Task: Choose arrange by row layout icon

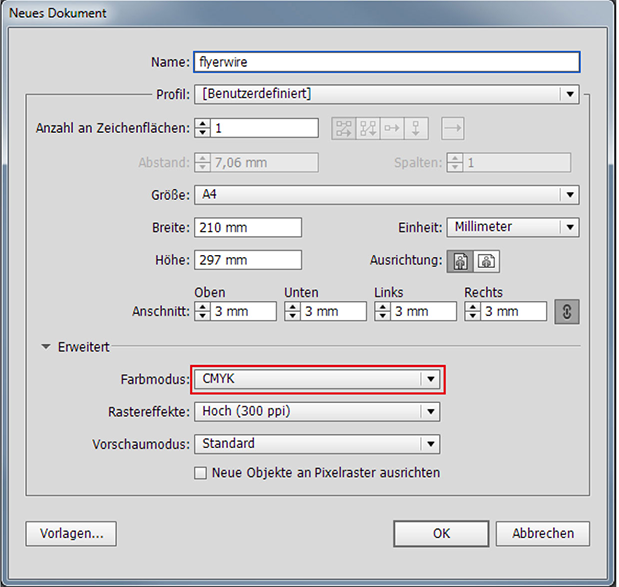Action: [392, 128]
